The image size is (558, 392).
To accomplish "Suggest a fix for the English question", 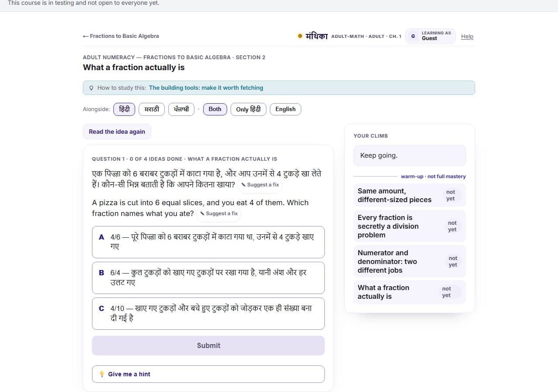I will [219, 213].
